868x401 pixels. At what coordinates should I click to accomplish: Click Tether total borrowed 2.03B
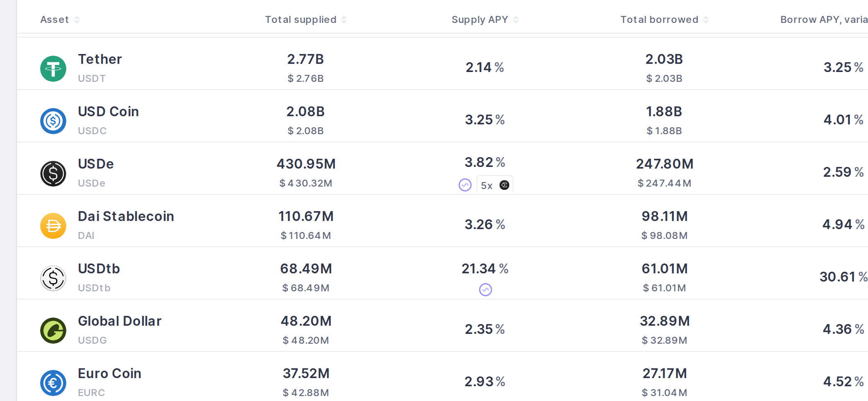pos(664,59)
